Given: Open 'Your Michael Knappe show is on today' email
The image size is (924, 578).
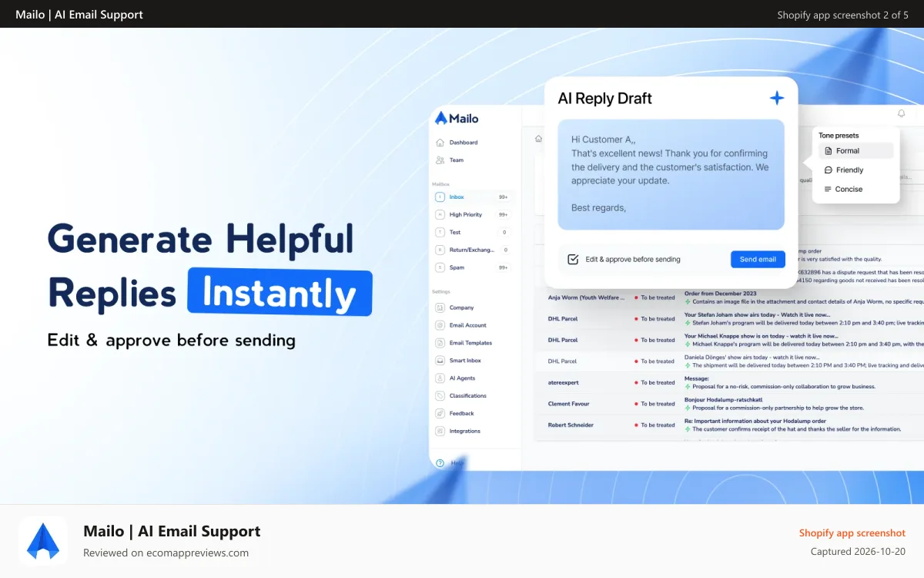Looking at the screenshot, I should (728, 340).
